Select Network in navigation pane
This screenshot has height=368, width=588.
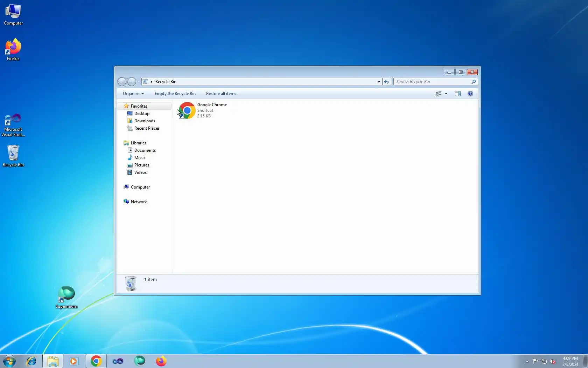click(x=139, y=202)
